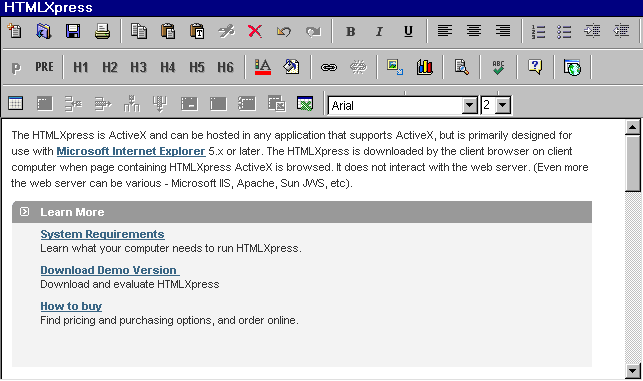Screen dimensions: 643x381
Task: Toggle italic formatting
Action: pyautogui.click(x=379, y=31)
